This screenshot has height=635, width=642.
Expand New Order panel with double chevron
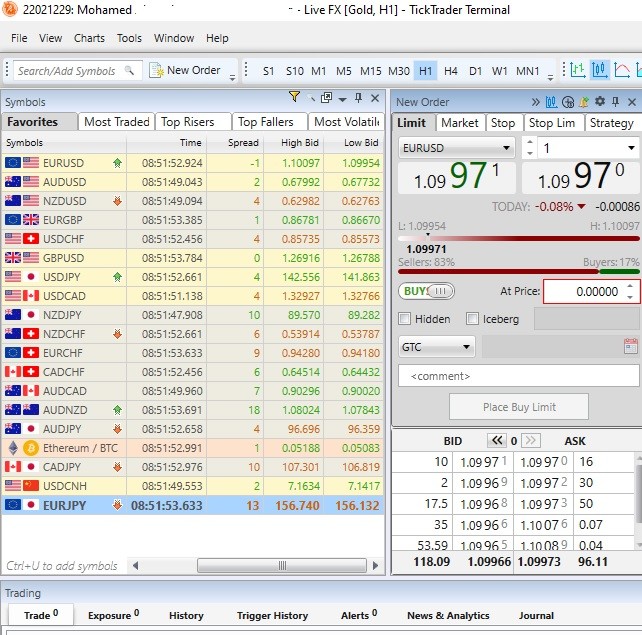[535, 102]
